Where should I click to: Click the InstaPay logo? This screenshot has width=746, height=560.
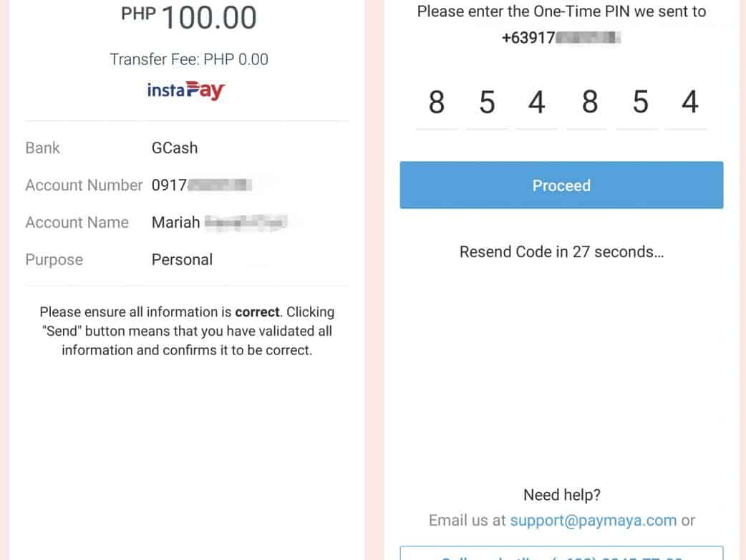[186, 91]
